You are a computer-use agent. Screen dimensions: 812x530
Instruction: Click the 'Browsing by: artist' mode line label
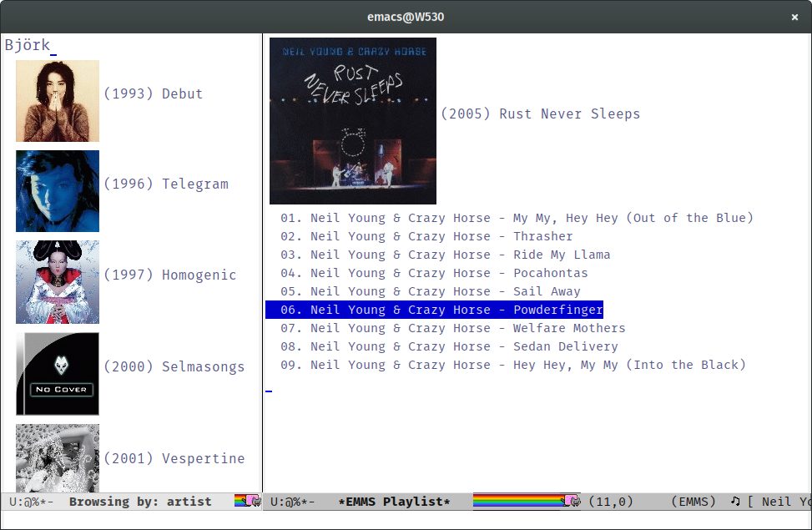(140, 502)
